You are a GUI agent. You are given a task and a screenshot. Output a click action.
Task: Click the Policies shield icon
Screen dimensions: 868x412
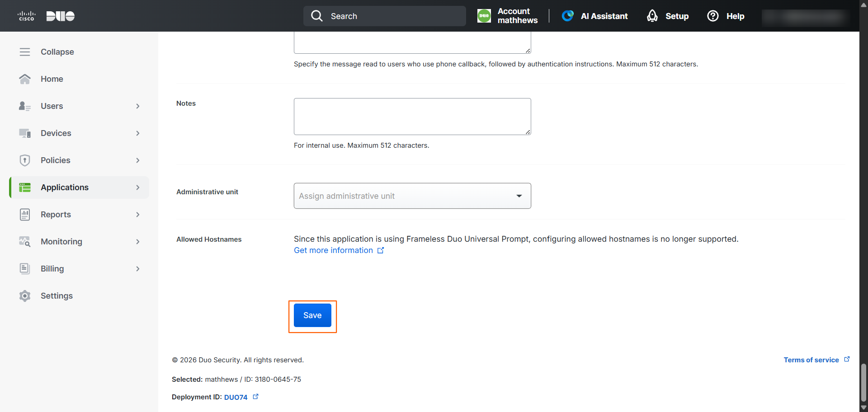25,160
